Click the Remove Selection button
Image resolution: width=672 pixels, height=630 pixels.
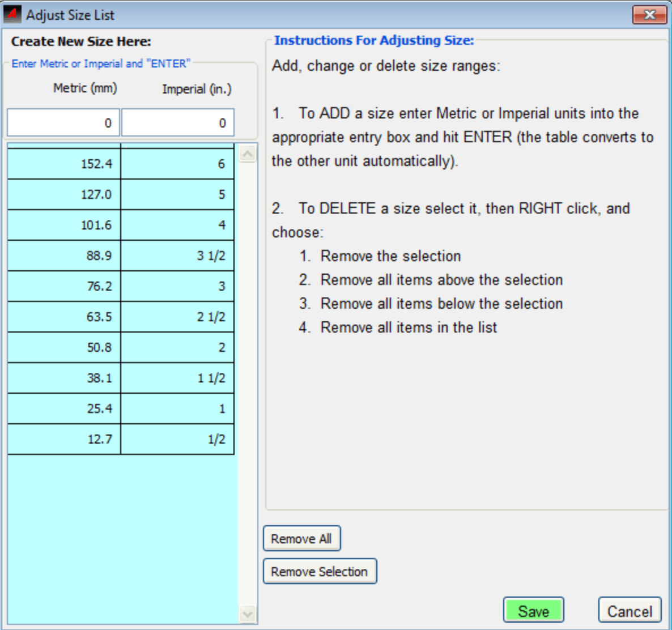(x=320, y=571)
